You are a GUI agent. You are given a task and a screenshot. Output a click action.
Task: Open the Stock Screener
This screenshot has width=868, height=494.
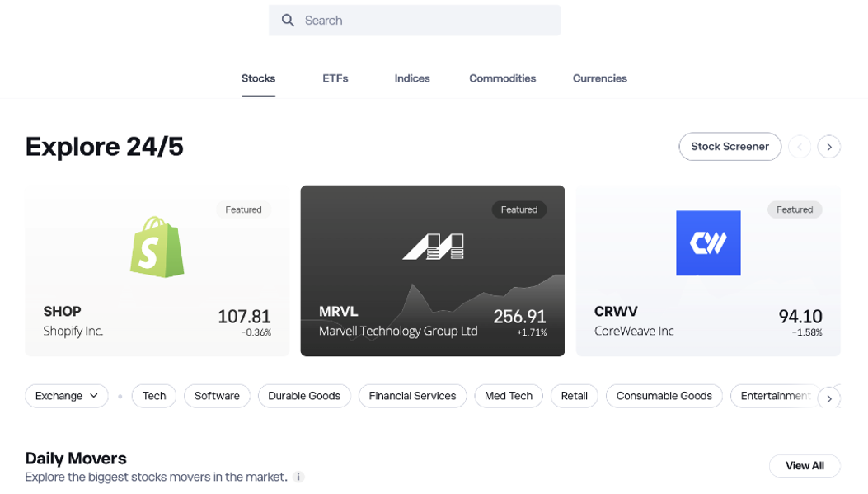click(730, 147)
